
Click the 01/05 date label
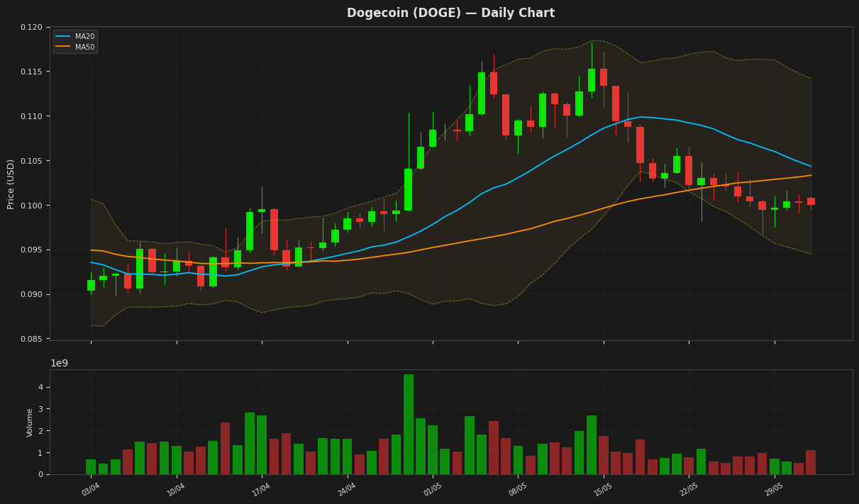point(433,489)
